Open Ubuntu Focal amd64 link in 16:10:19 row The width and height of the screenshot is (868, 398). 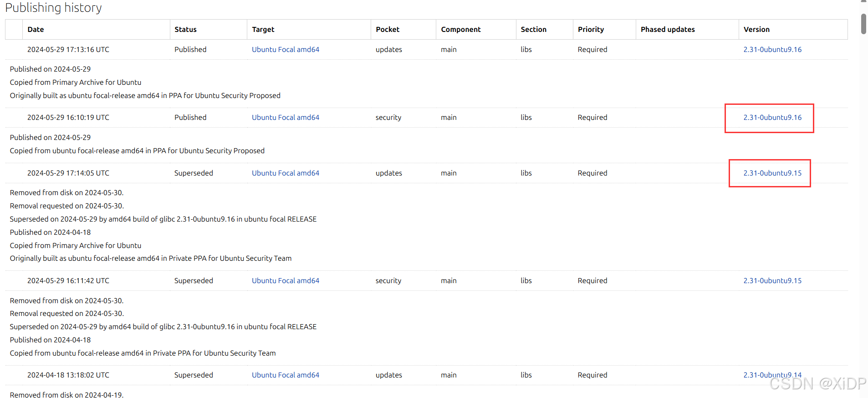285,117
